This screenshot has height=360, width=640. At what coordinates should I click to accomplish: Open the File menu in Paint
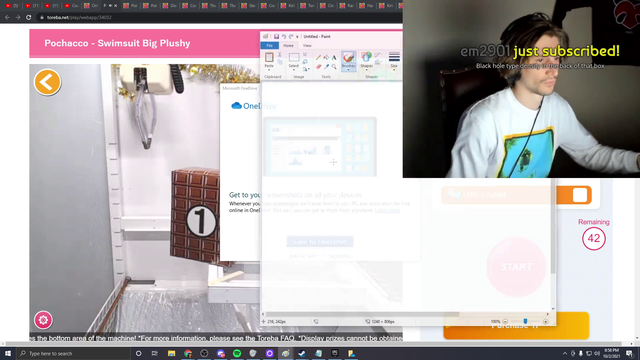click(x=269, y=45)
